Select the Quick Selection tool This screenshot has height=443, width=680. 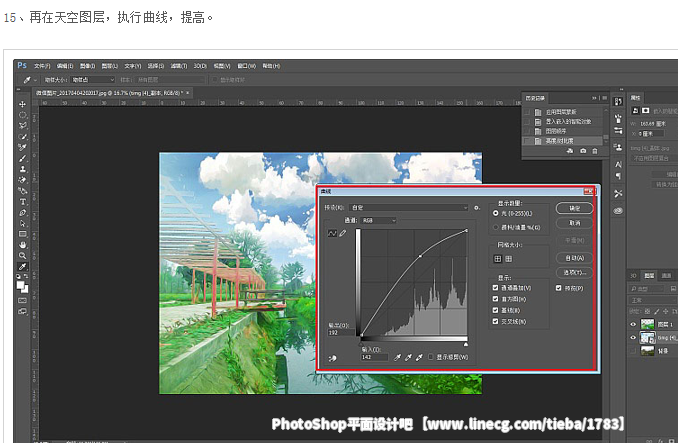[23, 137]
